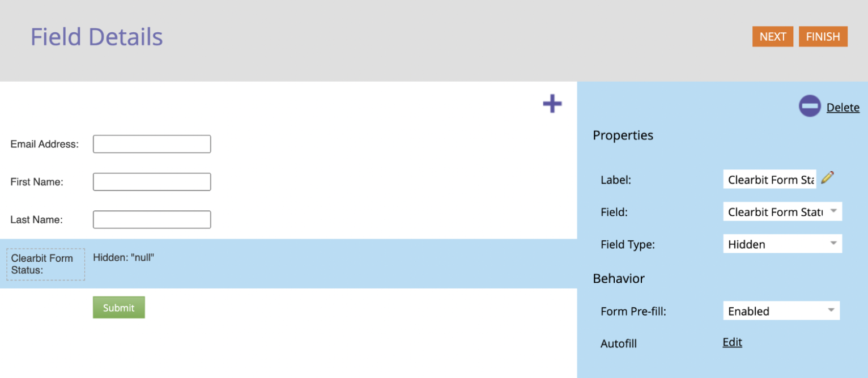Click the Email Address label text
This screenshot has width=868, height=378.
[44, 144]
